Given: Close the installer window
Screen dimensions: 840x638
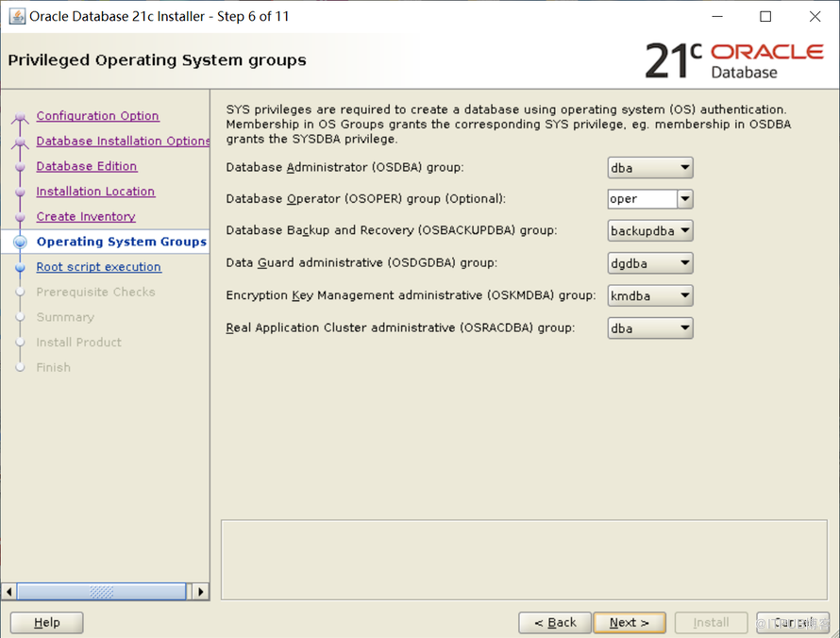Looking at the screenshot, I should [x=815, y=17].
